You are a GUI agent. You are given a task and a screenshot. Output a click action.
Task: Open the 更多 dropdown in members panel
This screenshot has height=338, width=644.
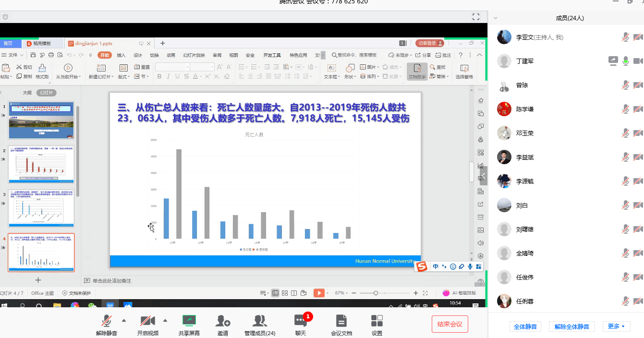click(616, 326)
